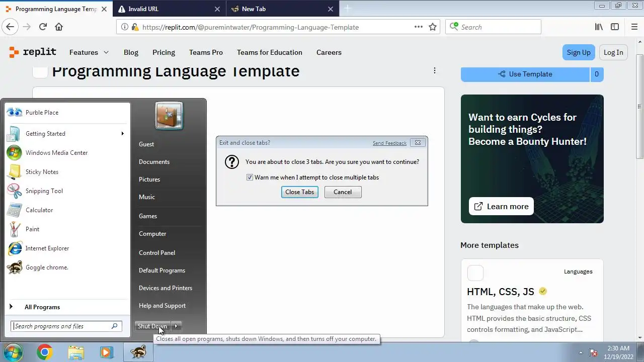Launch Sticky Notes
This screenshot has width=644, height=362.
(67, 172)
